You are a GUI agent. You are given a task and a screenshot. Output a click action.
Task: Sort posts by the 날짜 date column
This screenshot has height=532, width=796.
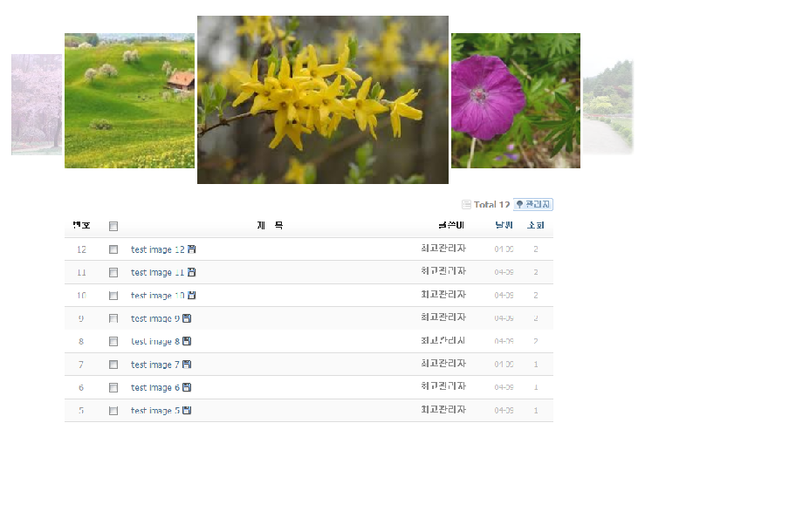click(504, 226)
